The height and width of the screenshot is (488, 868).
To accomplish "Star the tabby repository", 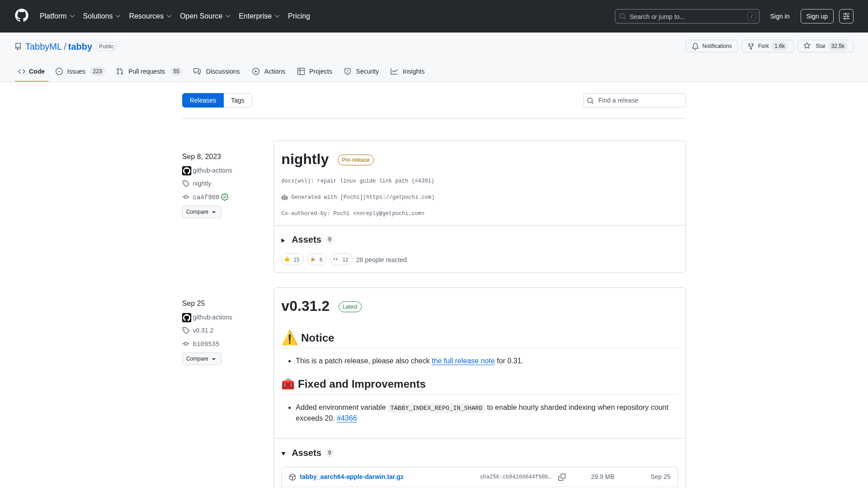I will click(825, 46).
